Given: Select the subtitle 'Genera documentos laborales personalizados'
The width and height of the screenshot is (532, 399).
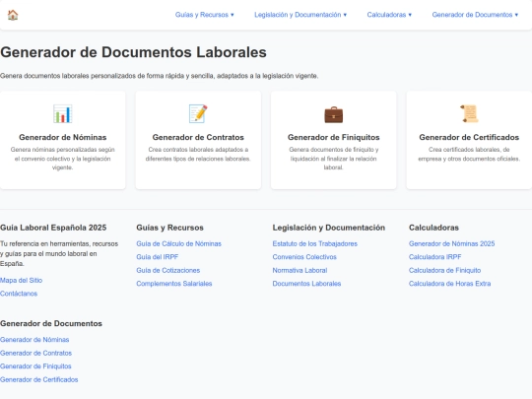Looking at the screenshot, I should (x=68, y=76).
